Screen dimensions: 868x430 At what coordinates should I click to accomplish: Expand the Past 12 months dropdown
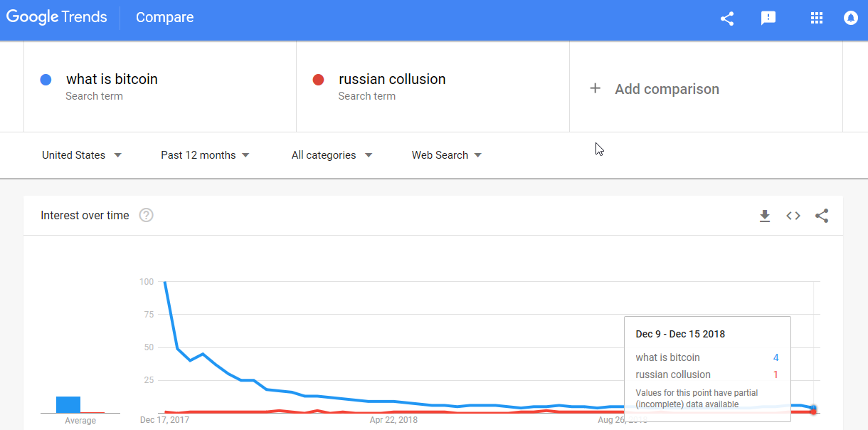coord(205,155)
